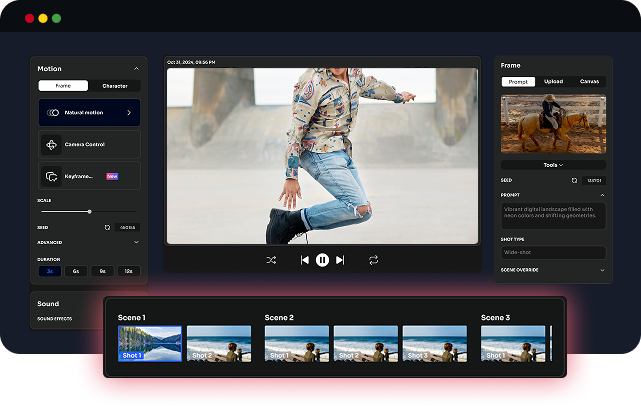Switch to the Character tab
Screen dimensions: 641x408
[x=114, y=86]
